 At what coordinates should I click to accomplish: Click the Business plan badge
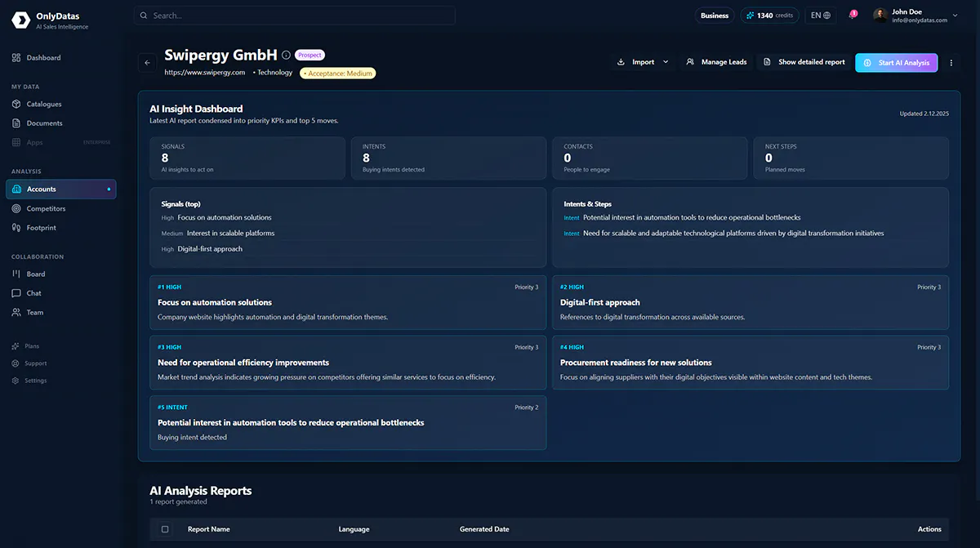(715, 16)
